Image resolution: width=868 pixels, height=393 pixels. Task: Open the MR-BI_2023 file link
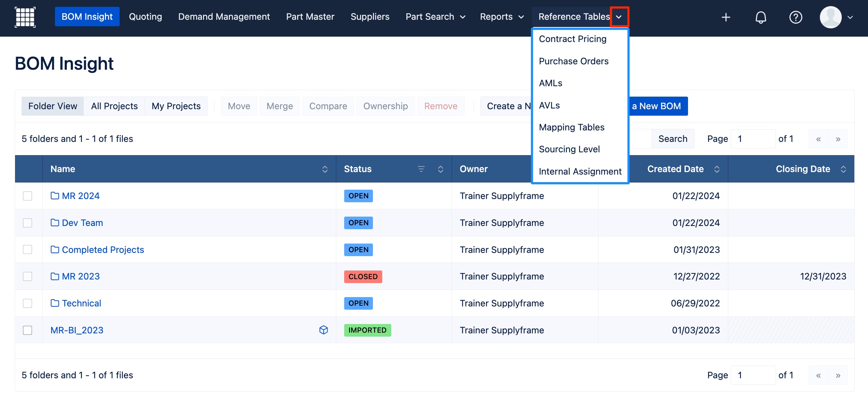tap(77, 330)
